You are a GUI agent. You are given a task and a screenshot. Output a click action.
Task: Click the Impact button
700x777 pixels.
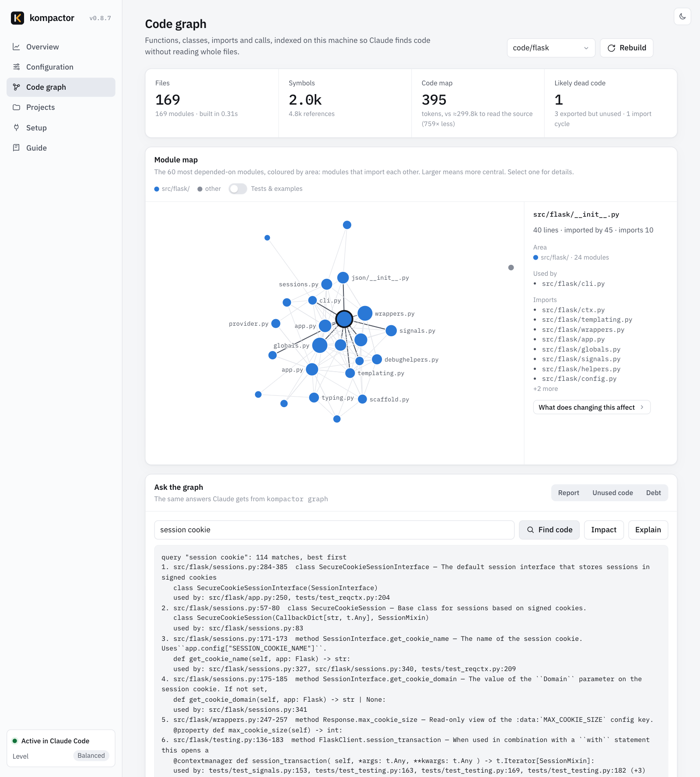604,530
